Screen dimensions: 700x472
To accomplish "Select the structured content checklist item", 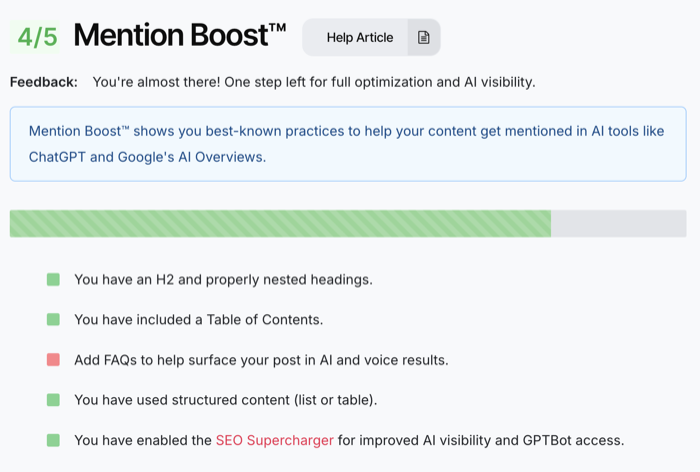I will [225, 400].
